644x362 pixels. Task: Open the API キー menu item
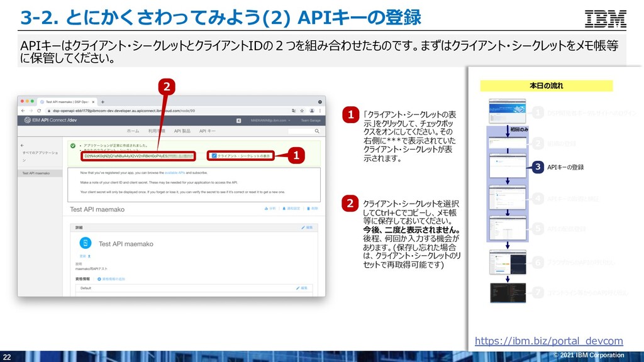[207, 131]
